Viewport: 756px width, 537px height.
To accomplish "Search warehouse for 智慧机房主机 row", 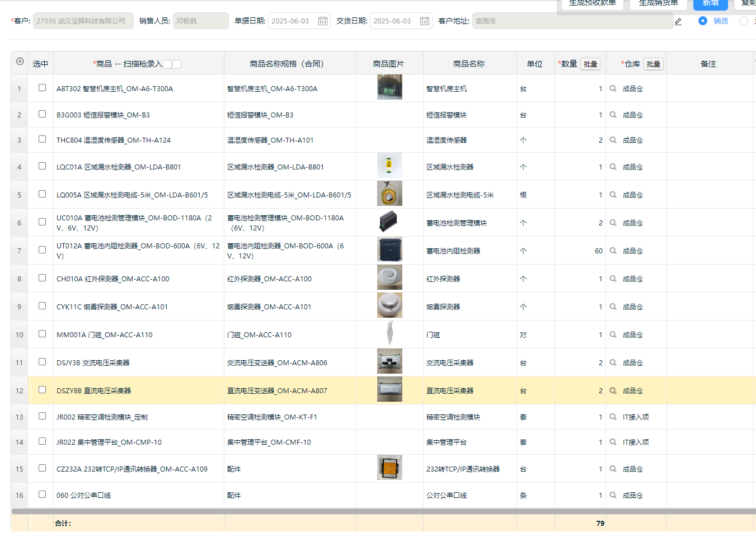I will [x=613, y=88].
